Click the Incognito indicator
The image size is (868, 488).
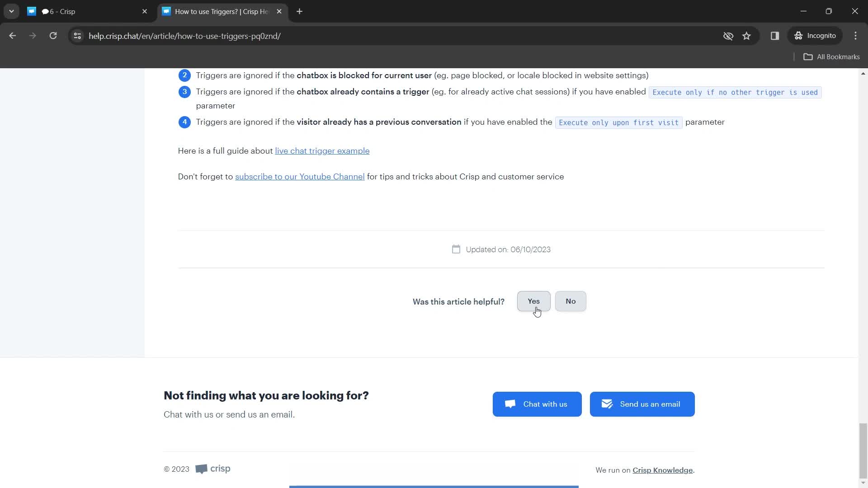pos(815,36)
